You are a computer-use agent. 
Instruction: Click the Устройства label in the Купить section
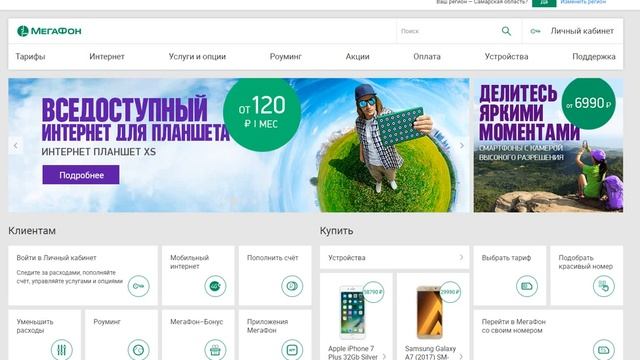pos(347,258)
